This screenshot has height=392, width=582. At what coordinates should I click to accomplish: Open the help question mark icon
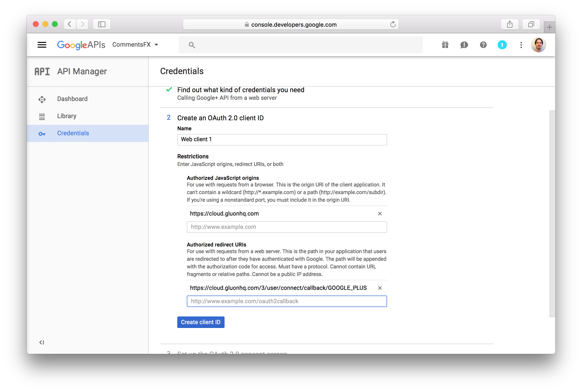[x=483, y=45]
